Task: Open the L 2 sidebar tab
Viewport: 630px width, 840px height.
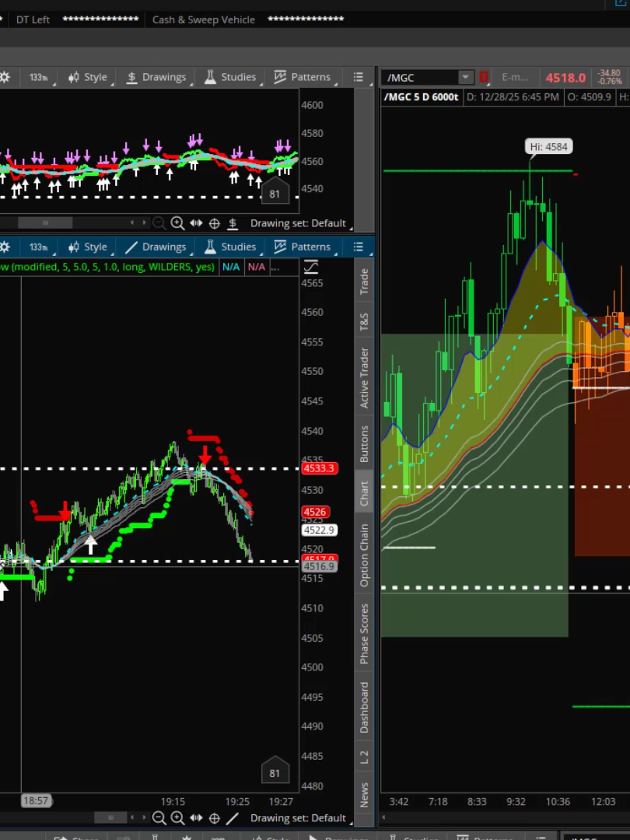Action: pyautogui.click(x=364, y=758)
